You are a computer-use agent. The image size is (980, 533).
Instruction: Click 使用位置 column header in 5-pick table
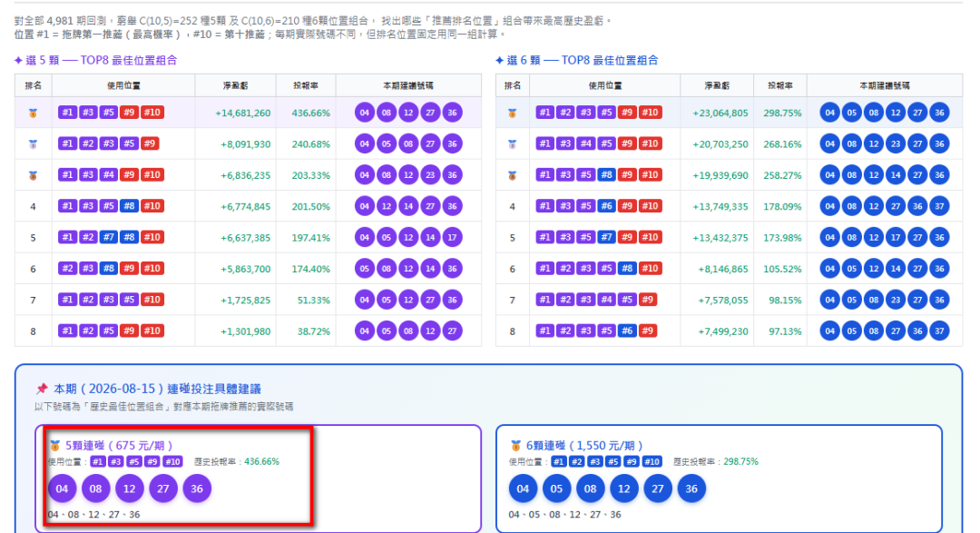[123, 85]
